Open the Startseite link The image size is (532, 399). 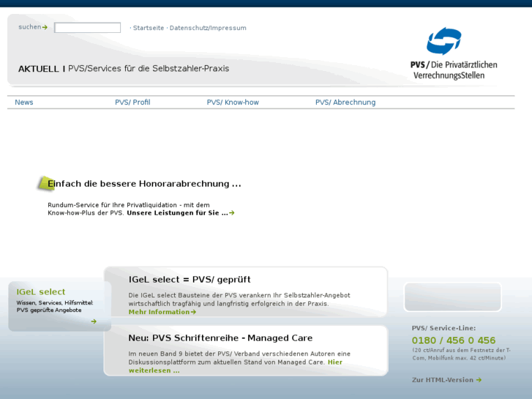point(149,28)
